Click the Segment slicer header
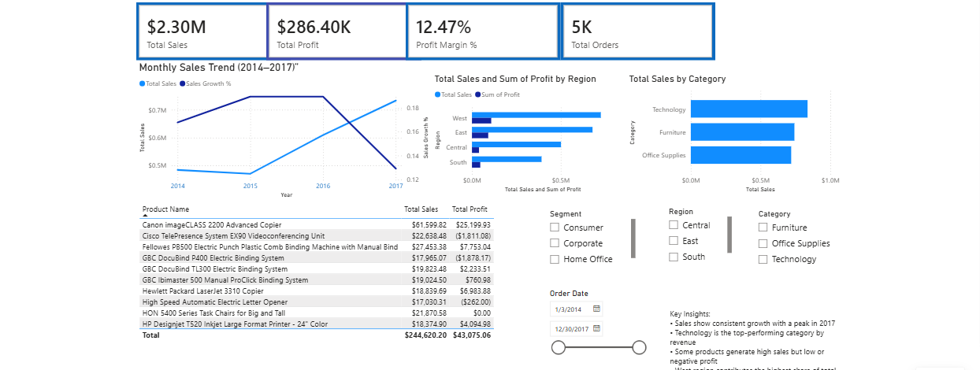980x370 pixels. [566, 213]
